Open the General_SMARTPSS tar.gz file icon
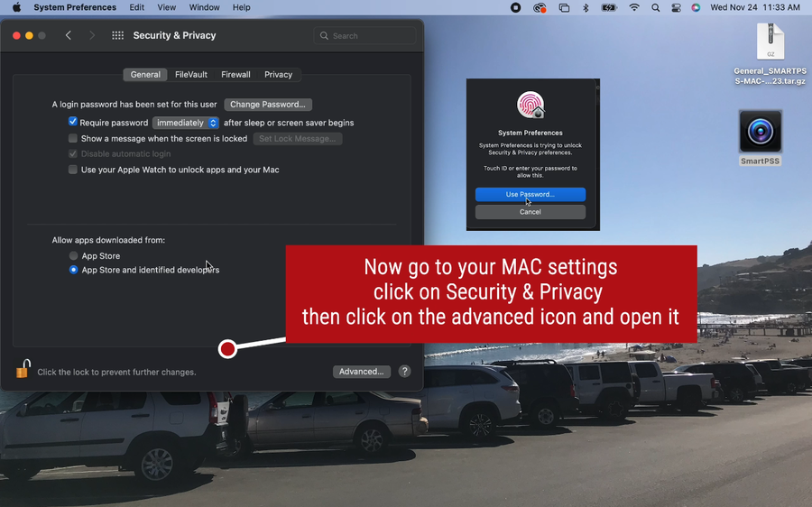 coord(770,41)
